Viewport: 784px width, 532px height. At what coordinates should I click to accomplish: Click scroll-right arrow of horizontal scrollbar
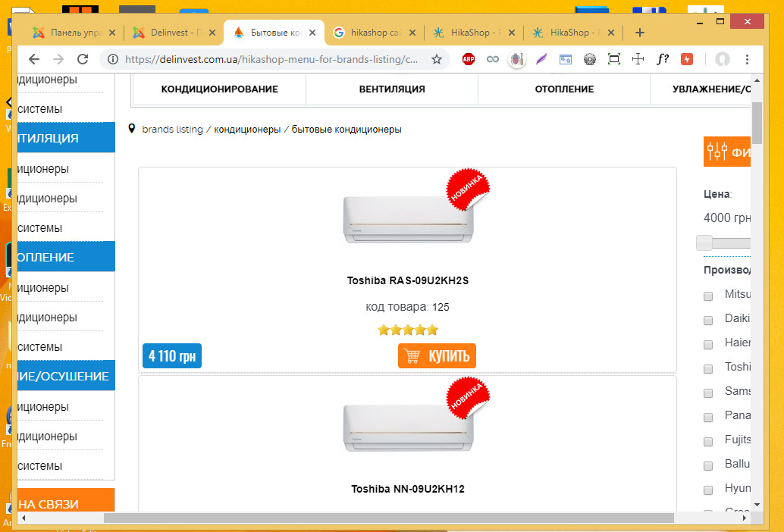click(745, 518)
